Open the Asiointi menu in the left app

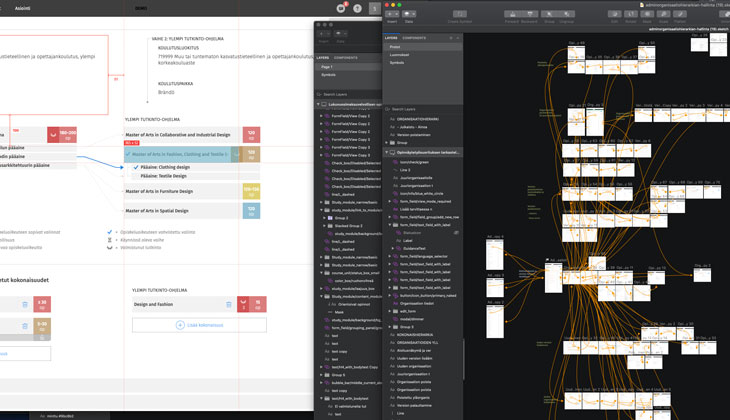tap(22, 8)
